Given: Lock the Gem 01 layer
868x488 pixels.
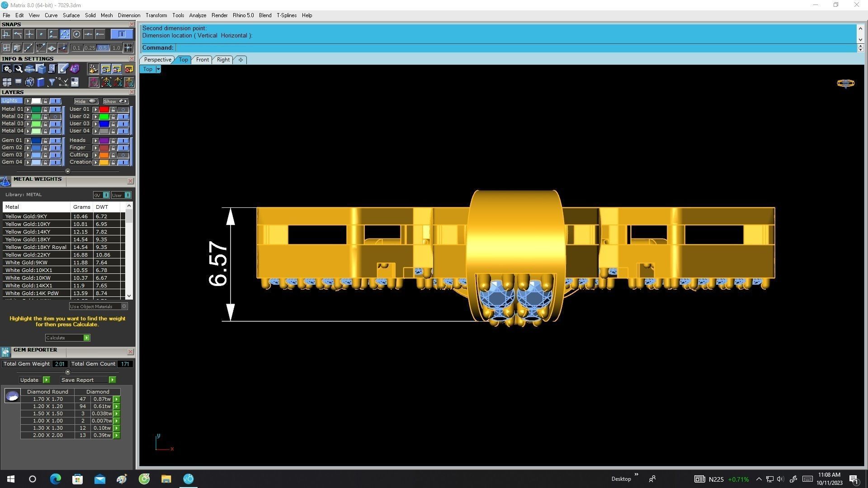Looking at the screenshot, I should point(45,141).
